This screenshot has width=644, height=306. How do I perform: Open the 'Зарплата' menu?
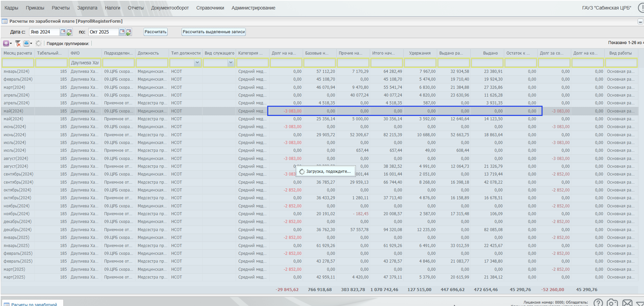87,8
